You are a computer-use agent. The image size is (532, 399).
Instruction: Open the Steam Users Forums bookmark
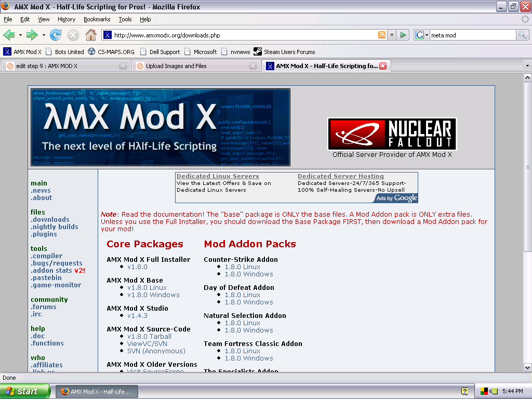(284, 52)
